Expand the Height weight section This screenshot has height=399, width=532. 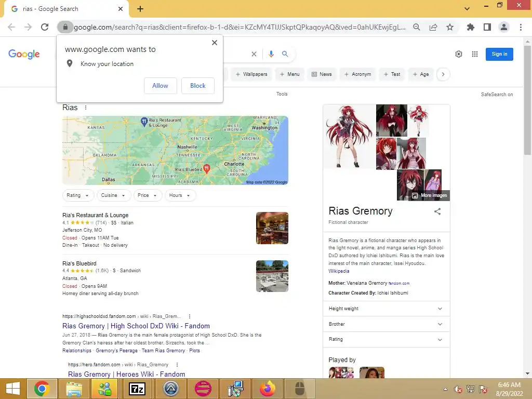click(x=387, y=309)
